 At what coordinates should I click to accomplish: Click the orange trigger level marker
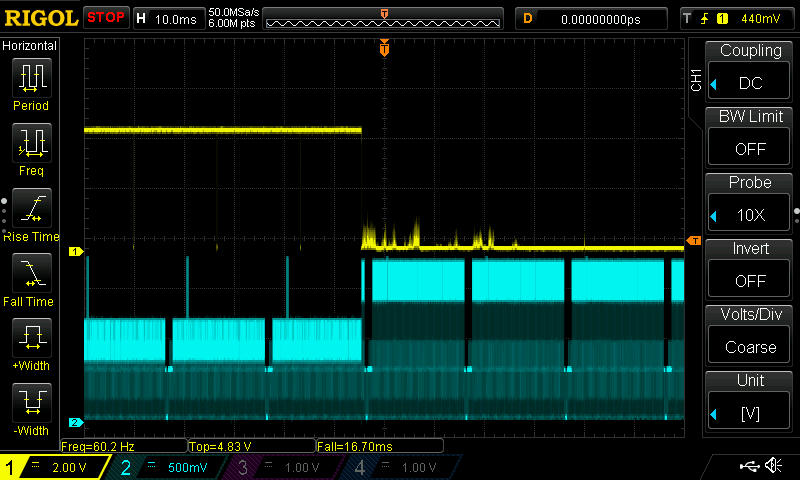(x=693, y=240)
